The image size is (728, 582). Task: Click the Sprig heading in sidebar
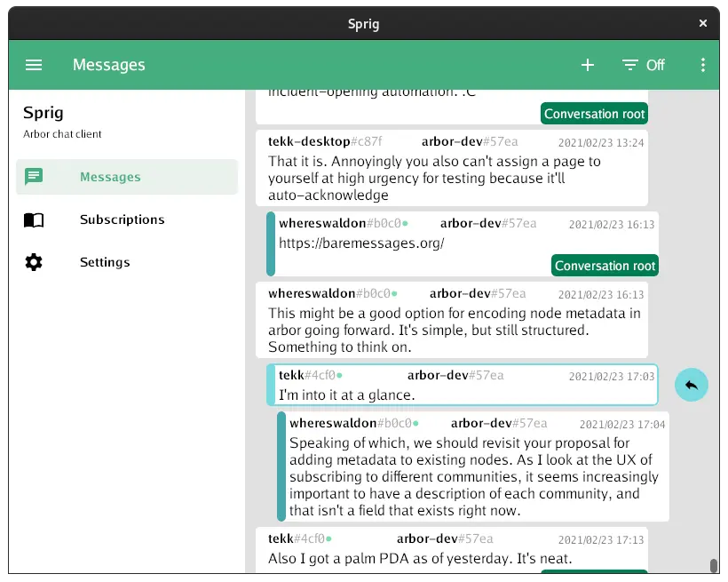coord(44,113)
